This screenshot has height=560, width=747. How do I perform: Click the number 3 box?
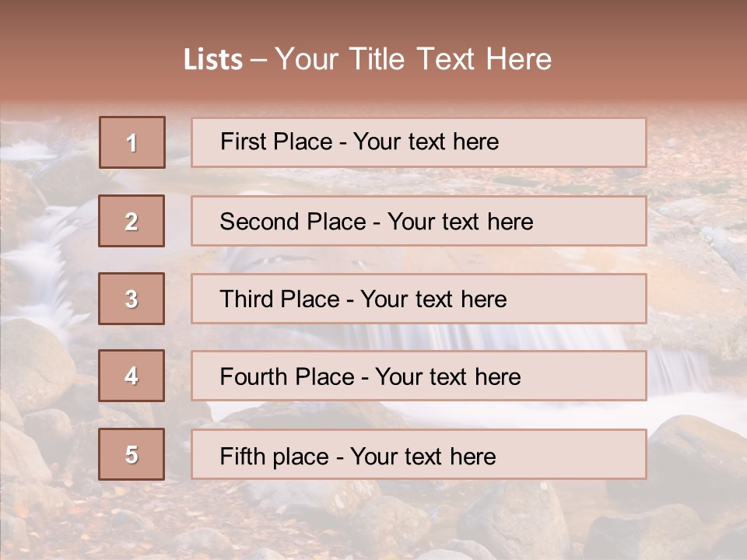[x=132, y=299]
